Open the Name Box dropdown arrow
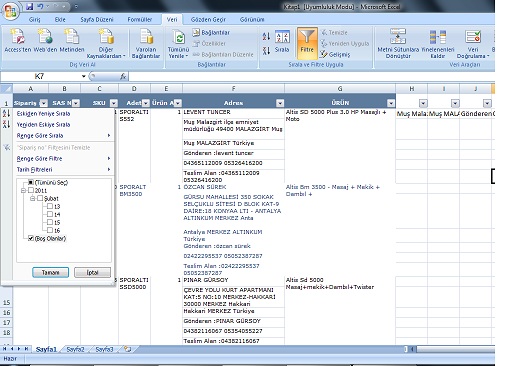Screen dimensions: 511x366 [x=83, y=76]
